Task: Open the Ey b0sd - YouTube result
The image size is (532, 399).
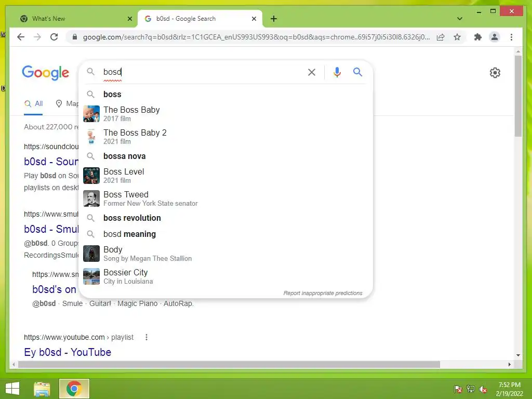Action: [x=68, y=352]
